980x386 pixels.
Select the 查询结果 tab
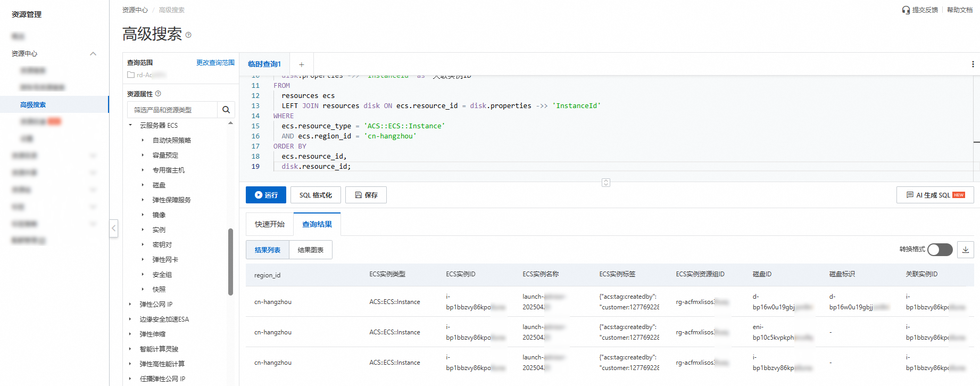click(x=317, y=224)
